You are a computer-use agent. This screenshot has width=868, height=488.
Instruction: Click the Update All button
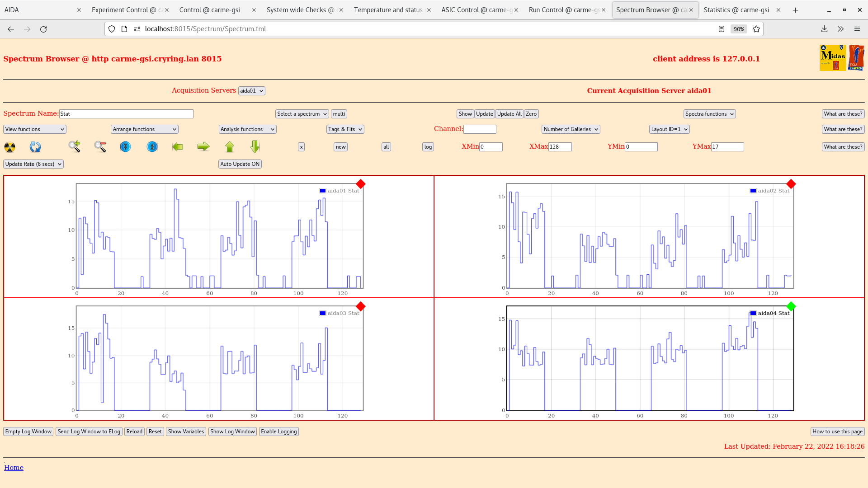509,114
